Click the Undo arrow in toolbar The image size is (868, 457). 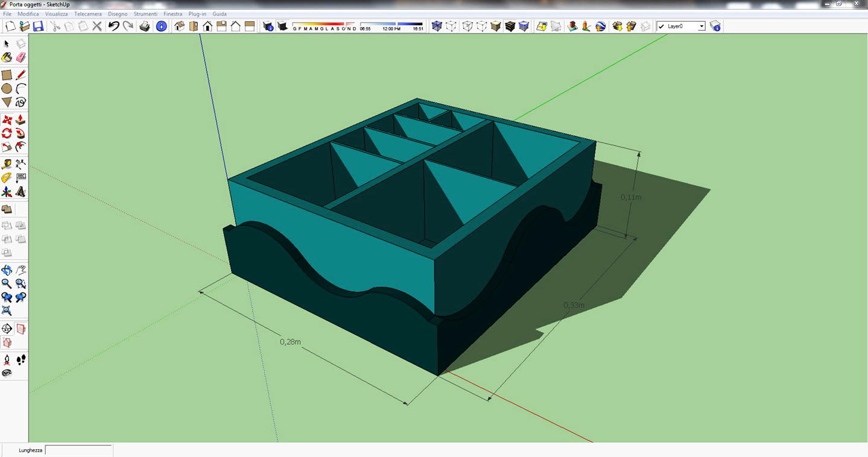point(113,26)
